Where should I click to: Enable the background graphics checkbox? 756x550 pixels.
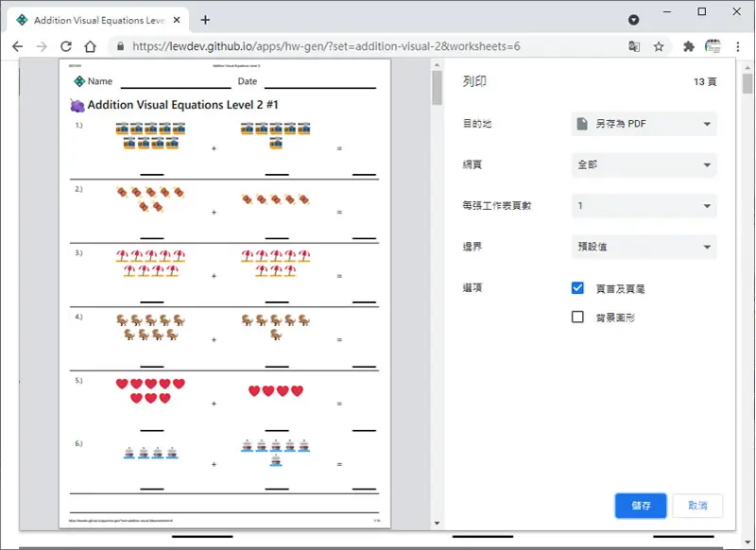577,317
